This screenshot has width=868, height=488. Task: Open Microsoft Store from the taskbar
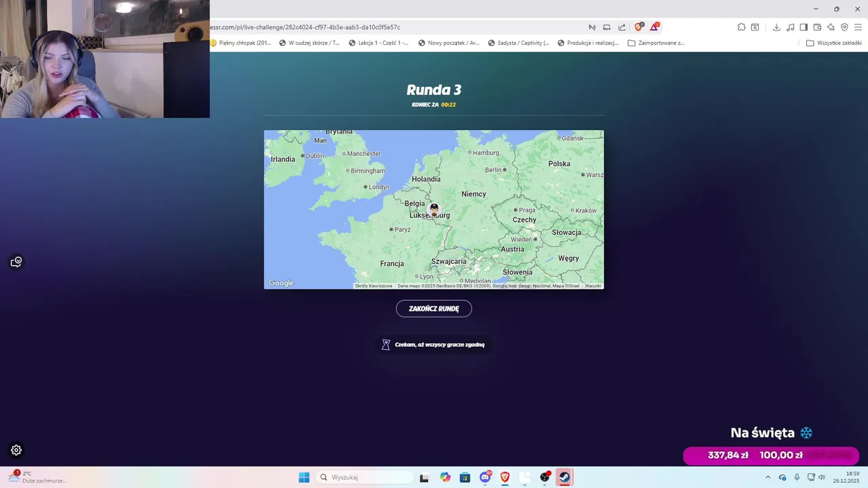tap(465, 477)
